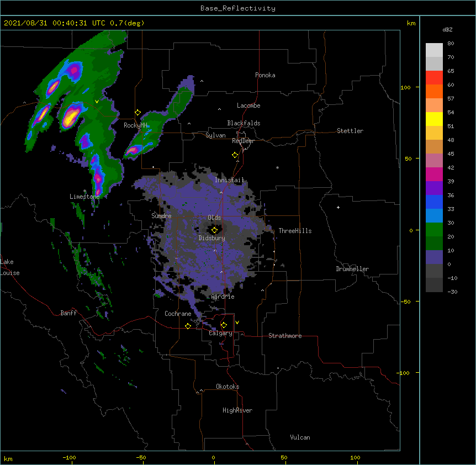Image resolution: width=476 pixels, height=465 pixels.
Task: Click the -50 tick on vertical axis
Action: point(405,302)
